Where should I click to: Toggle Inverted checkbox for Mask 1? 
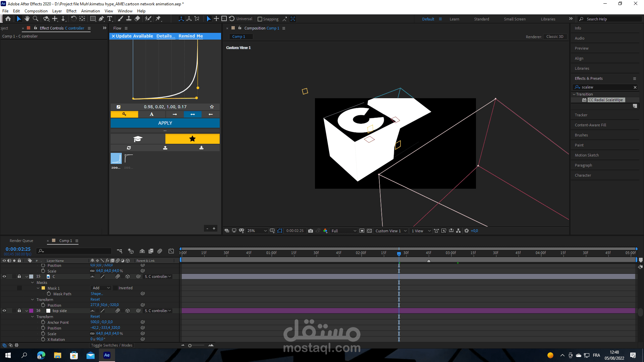pyautogui.click(x=115, y=288)
